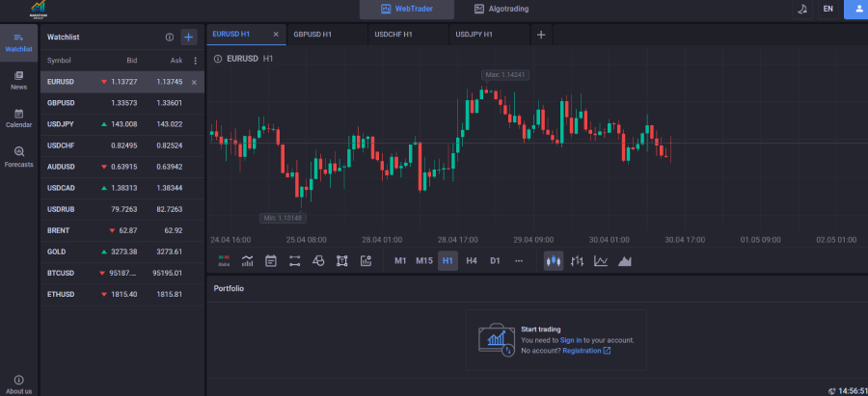Open the calendar events chart tool
This screenshot has height=396, width=868.
point(271,260)
